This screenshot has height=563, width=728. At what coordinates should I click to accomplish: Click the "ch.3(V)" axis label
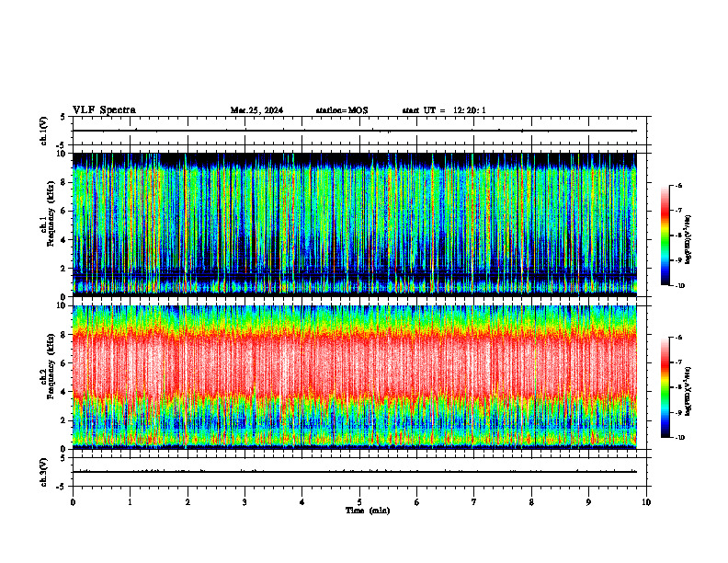pyautogui.click(x=44, y=472)
